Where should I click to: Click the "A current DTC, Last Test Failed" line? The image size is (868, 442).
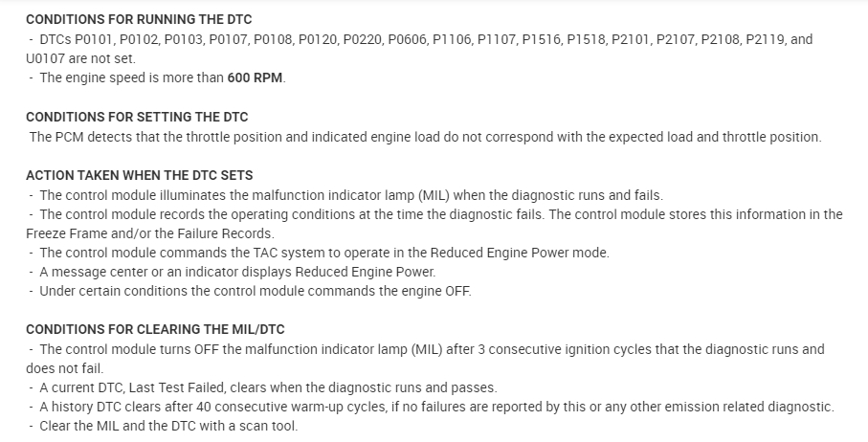coord(268,387)
